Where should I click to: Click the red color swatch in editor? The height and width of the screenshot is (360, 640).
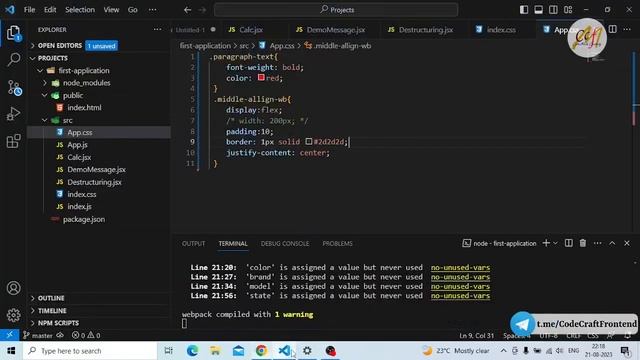point(261,78)
